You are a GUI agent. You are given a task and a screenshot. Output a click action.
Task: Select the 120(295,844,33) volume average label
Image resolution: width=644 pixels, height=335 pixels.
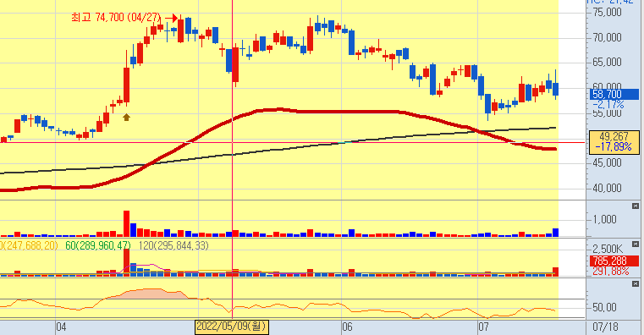pyautogui.click(x=173, y=245)
